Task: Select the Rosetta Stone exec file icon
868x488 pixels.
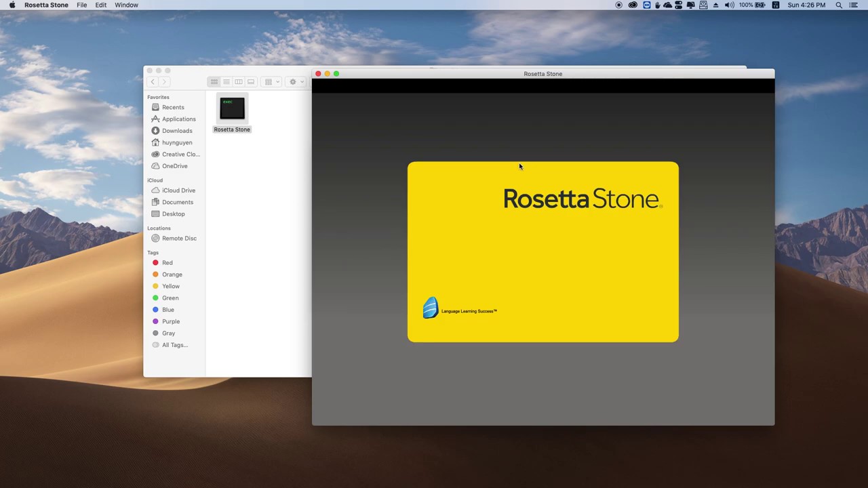Action: pyautogui.click(x=232, y=108)
